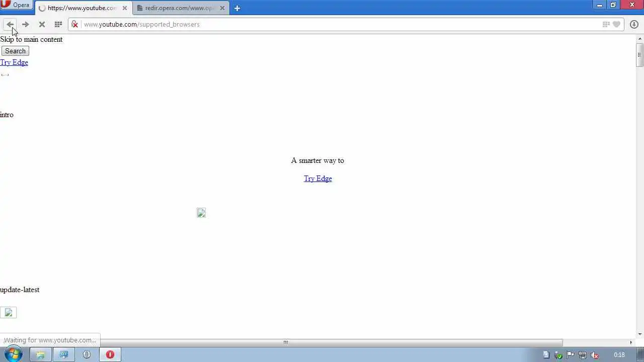
Task: Click the broken image in page center
Action: click(201, 213)
